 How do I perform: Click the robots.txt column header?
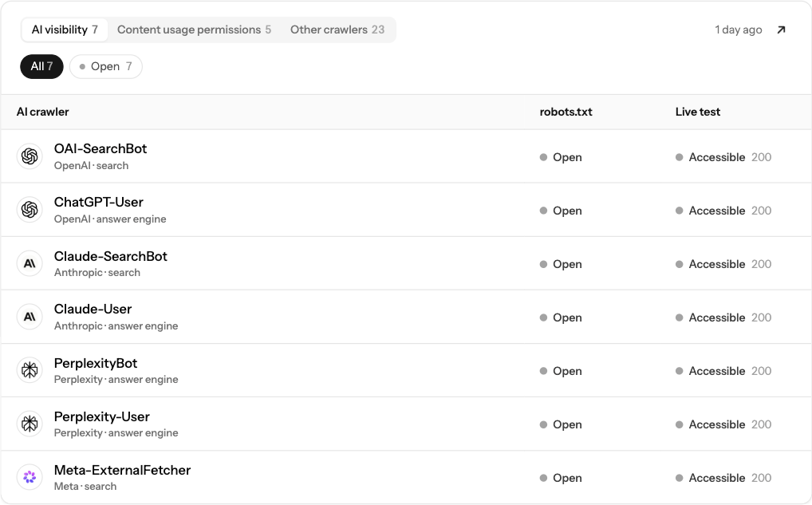[x=566, y=112]
